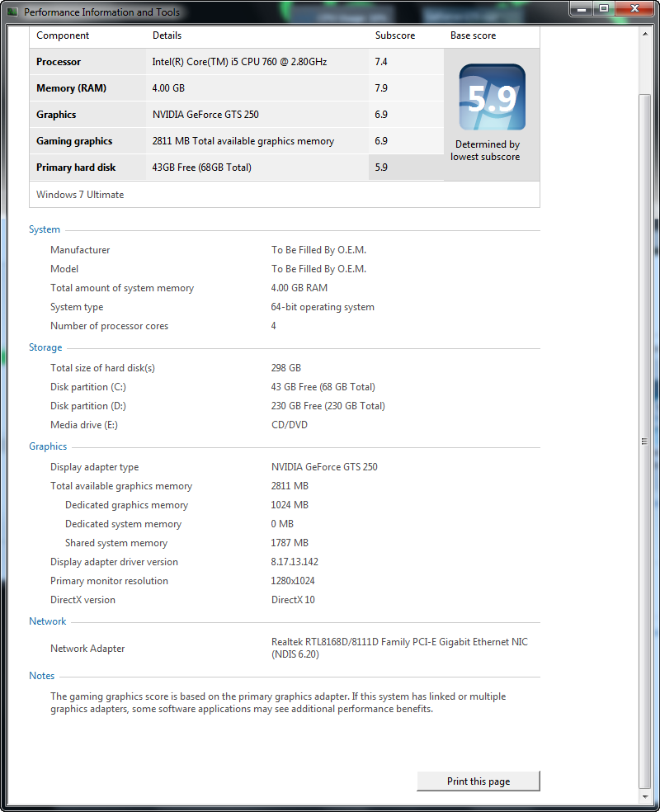
Task: Click the 64-bit operating system value
Action: (323, 307)
